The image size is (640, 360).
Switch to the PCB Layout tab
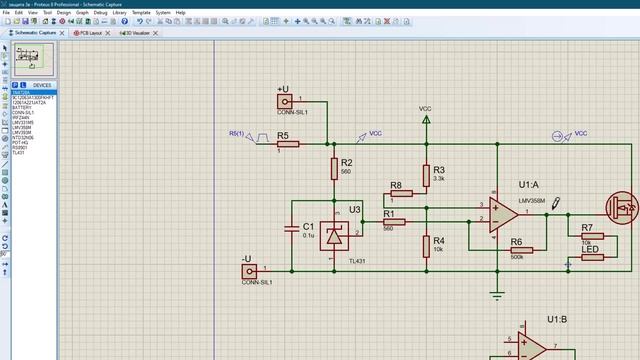[88, 33]
